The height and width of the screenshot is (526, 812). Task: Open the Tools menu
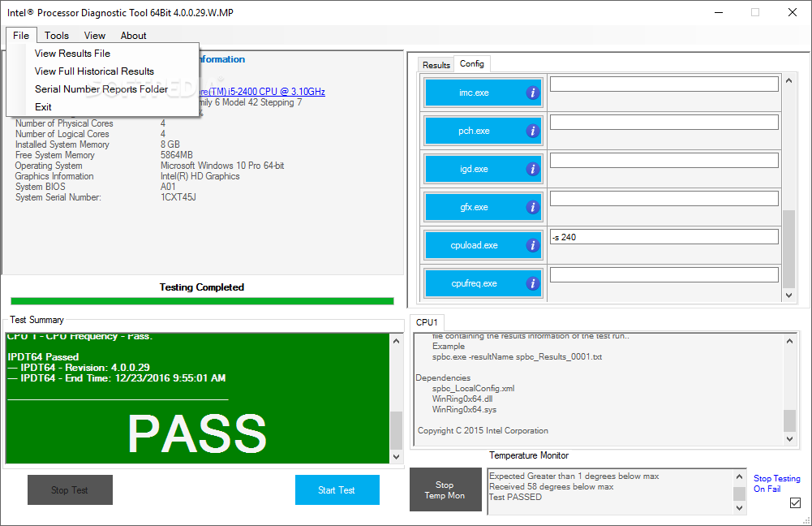(57, 35)
